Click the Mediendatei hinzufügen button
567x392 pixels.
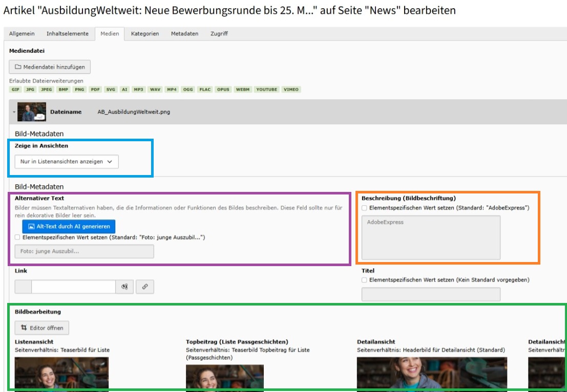(x=50, y=67)
